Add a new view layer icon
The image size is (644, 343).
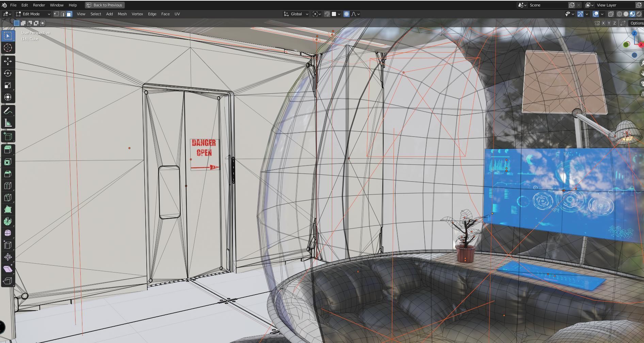coord(639,5)
